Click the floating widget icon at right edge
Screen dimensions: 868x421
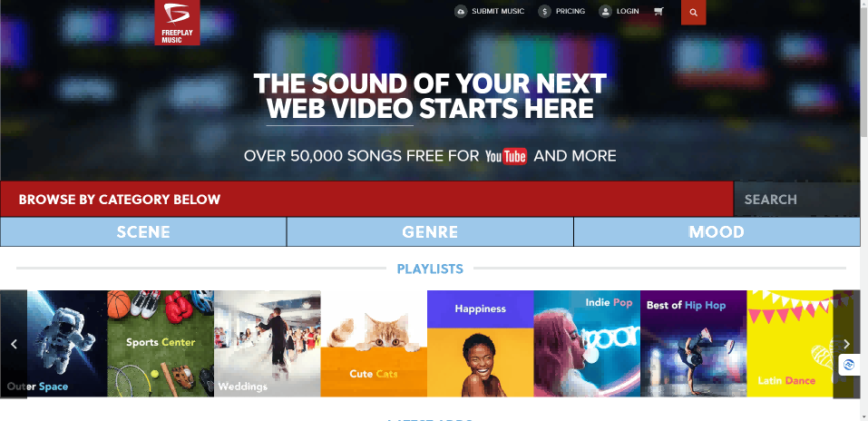849,365
